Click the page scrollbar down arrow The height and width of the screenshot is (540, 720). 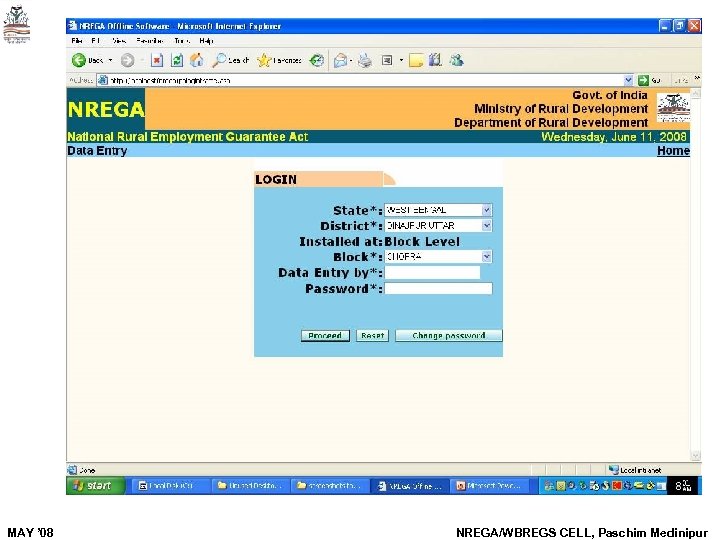click(x=696, y=456)
